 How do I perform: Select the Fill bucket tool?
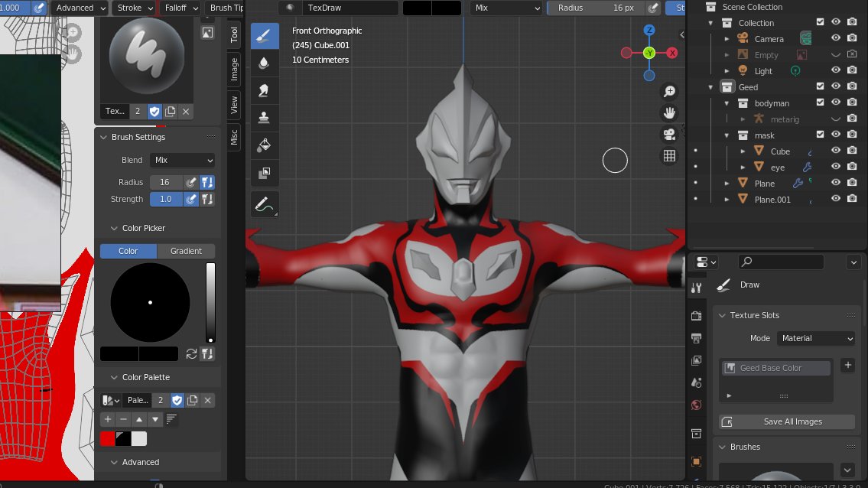[x=265, y=145]
